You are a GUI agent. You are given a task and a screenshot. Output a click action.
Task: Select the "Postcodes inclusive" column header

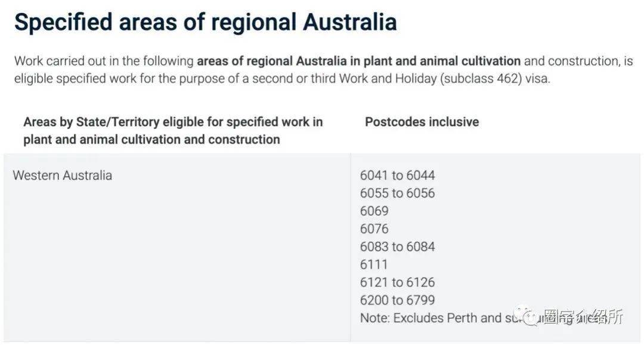(422, 122)
